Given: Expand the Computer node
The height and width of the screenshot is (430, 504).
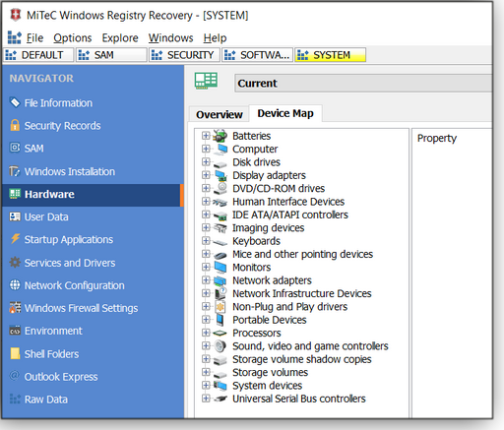Looking at the screenshot, I should [206, 149].
